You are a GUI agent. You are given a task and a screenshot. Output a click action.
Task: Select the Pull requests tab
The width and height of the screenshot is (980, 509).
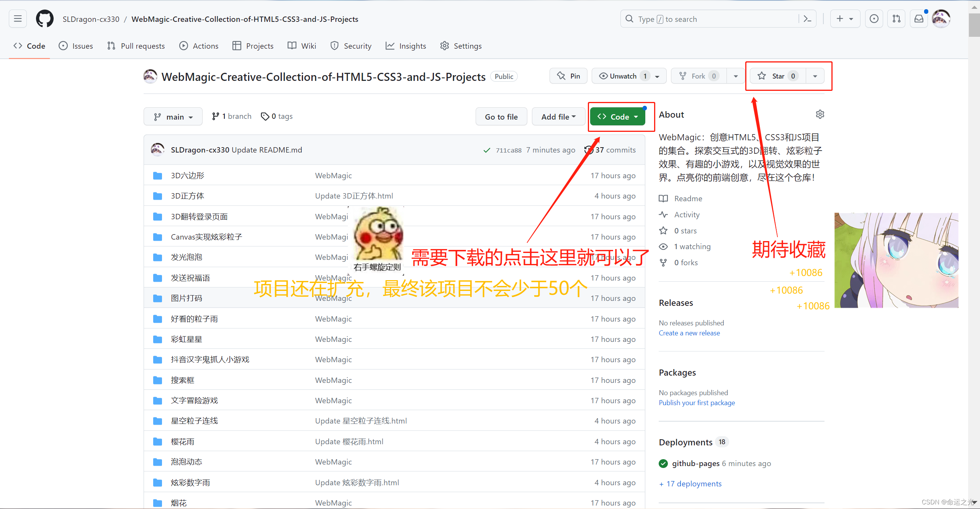click(136, 45)
